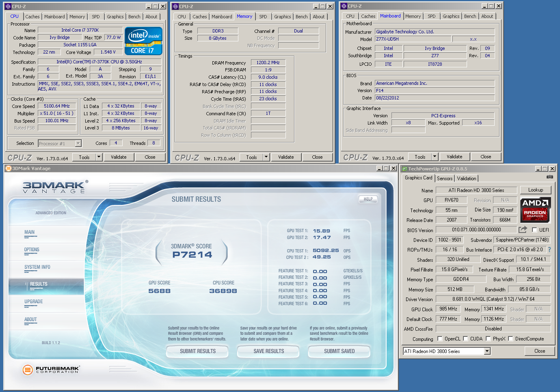Click the Futuremark Corporation logo
560x392 pixels.
pyautogui.click(x=51, y=370)
